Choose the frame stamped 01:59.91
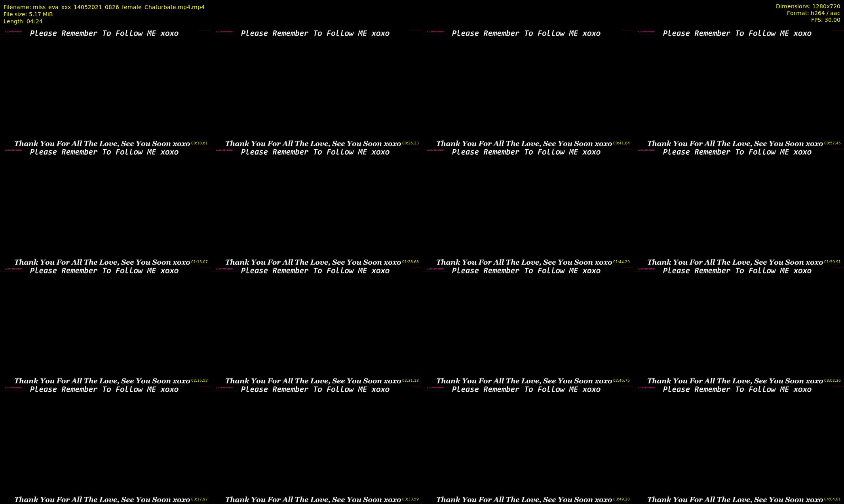 738,207
